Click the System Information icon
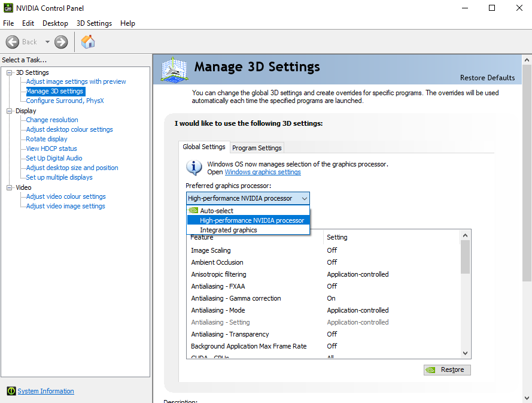Image resolution: width=532 pixels, height=403 pixels. 11,391
